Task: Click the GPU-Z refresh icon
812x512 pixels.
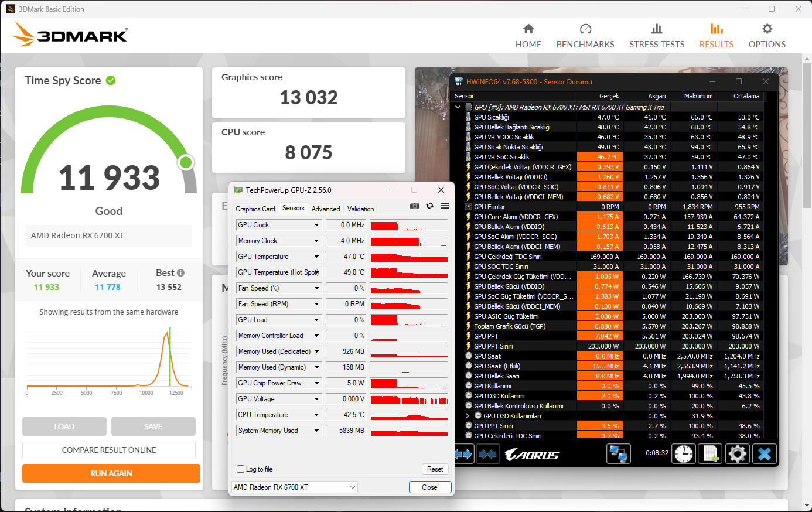Action: [x=429, y=206]
